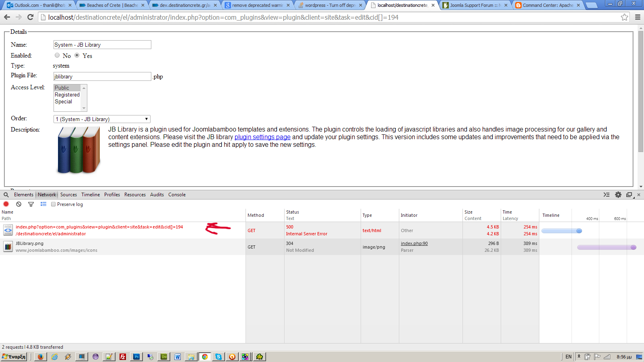Toggle the network filter funnel
The width and height of the screenshot is (644, 362).
(31, 204)
